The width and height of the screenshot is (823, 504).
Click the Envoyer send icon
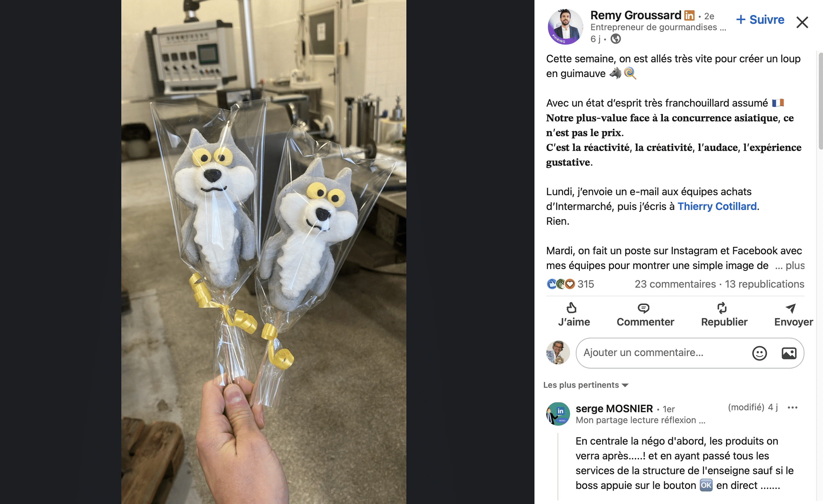point(791,307)
